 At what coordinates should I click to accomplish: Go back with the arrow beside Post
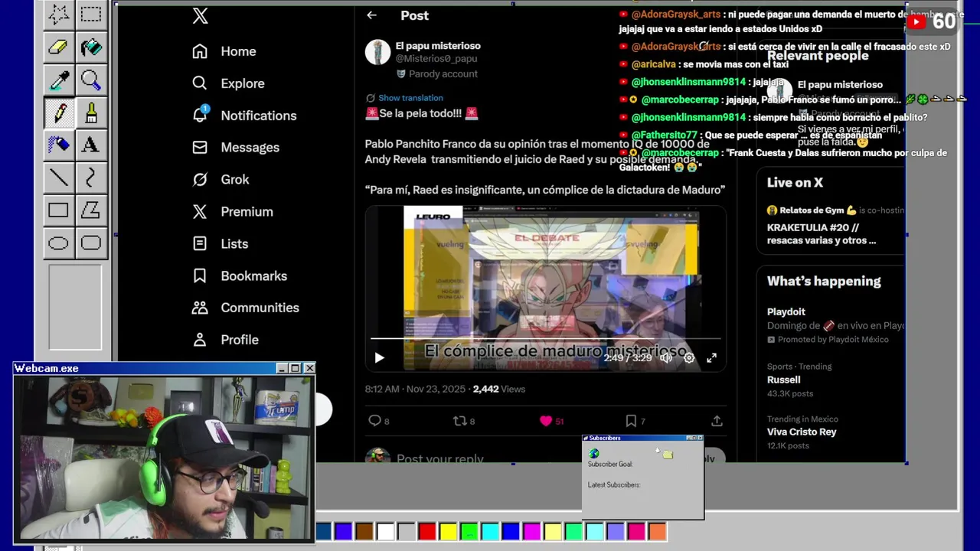[371, 15]
